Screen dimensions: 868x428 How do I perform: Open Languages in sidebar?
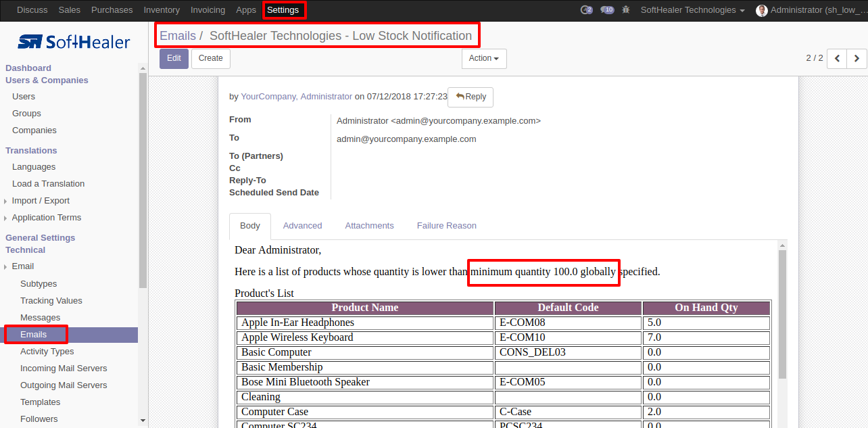coord(34,167)
